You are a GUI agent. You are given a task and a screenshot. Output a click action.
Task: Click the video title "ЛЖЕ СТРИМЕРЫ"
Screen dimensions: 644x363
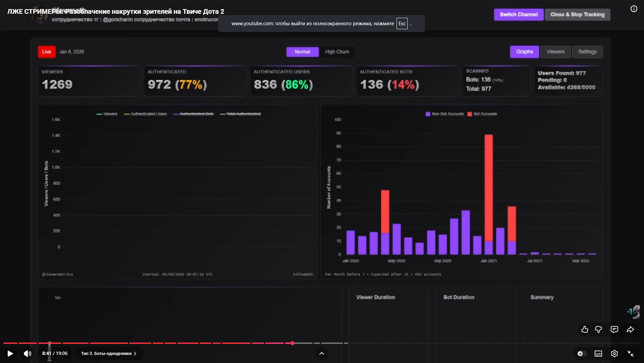[x=116, y=11]
